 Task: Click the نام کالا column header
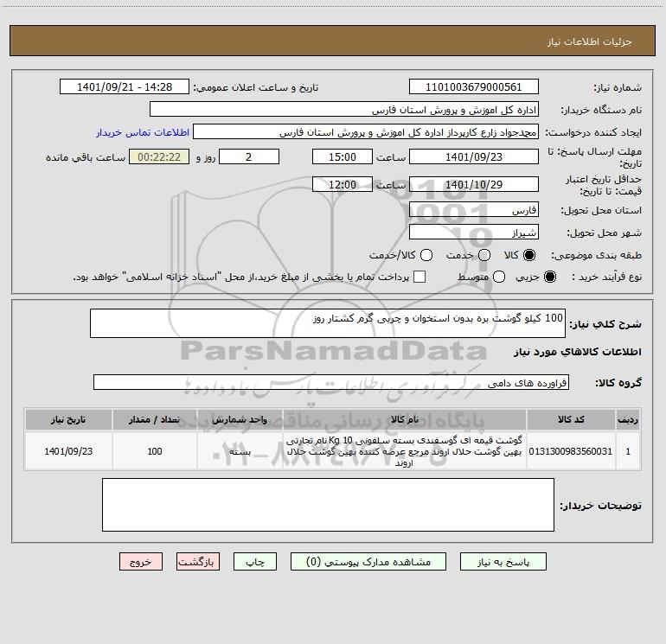point(405,420)
